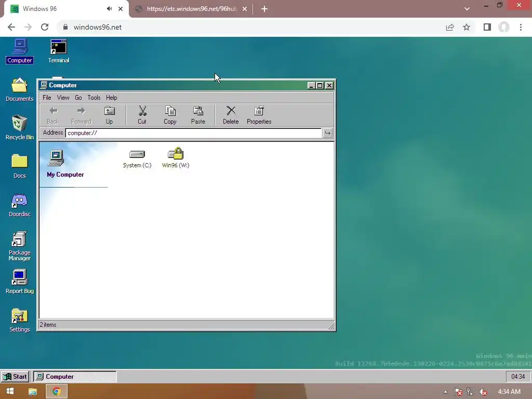Image resolution: width=532 pixels, height=399 pixels.
Task: Expand the tab search dropdown
Action: (x=467, y=9)
